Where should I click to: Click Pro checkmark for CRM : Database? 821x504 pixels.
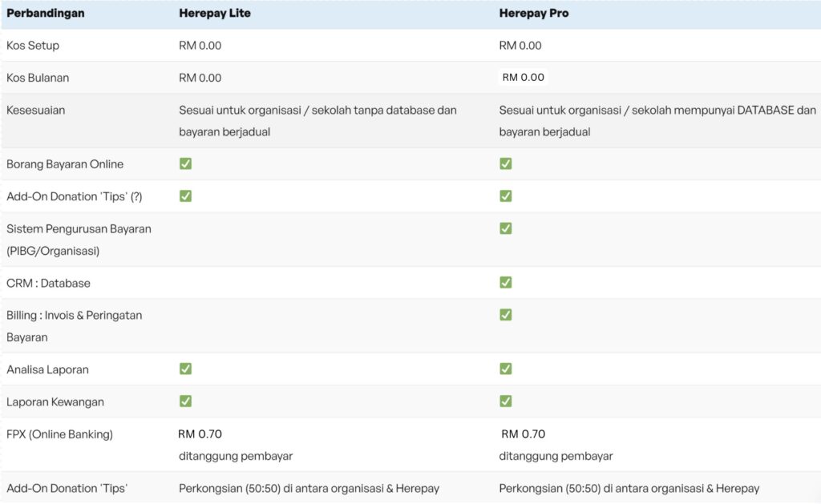pyautogui.click(x=506, y=283)
